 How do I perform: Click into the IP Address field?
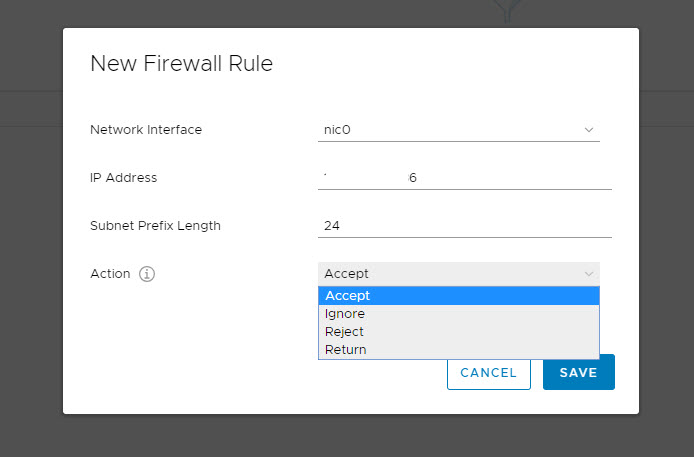[464, 178]
